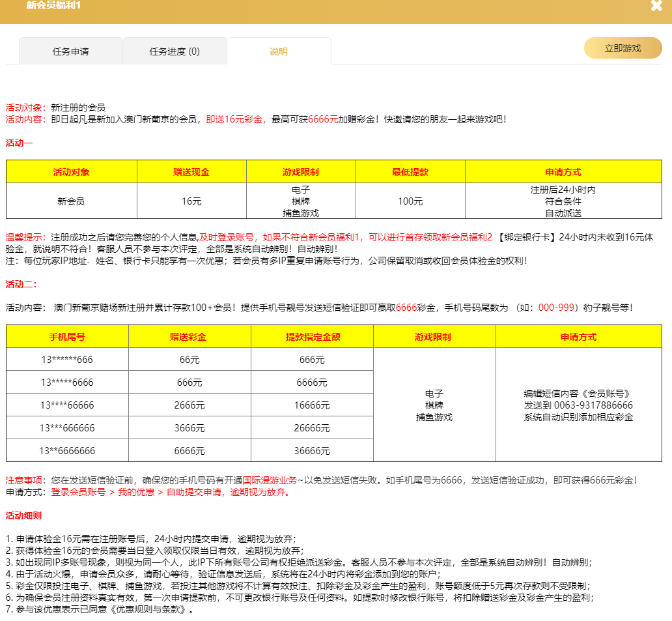672x621 pixels.
Task: Close the 新会员福利1 dialog
Action: [656, 6]
